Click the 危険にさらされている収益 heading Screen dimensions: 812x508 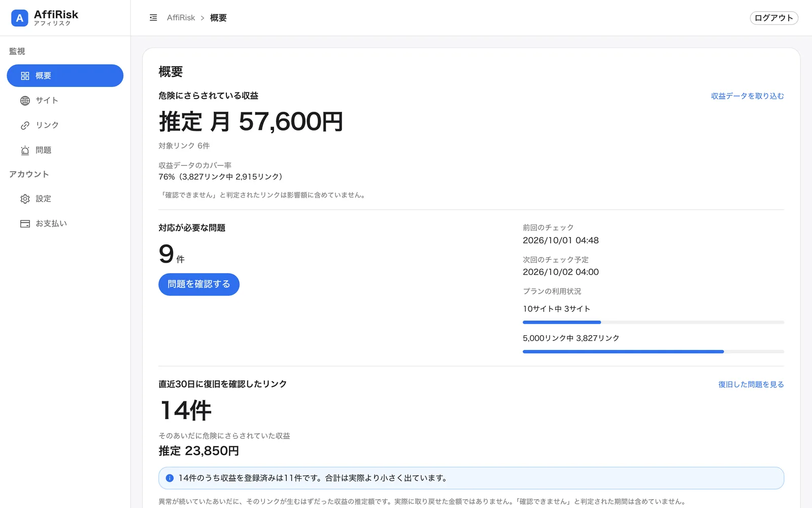[209, 96]
